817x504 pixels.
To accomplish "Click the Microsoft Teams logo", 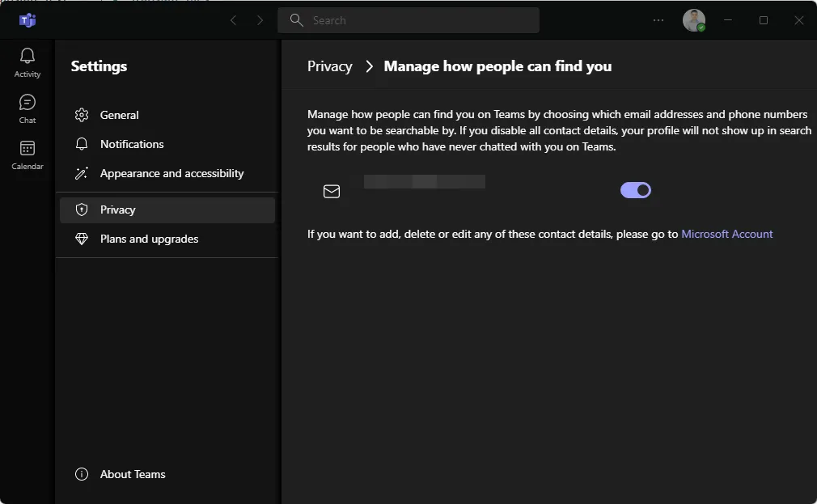I will point(28,20).
